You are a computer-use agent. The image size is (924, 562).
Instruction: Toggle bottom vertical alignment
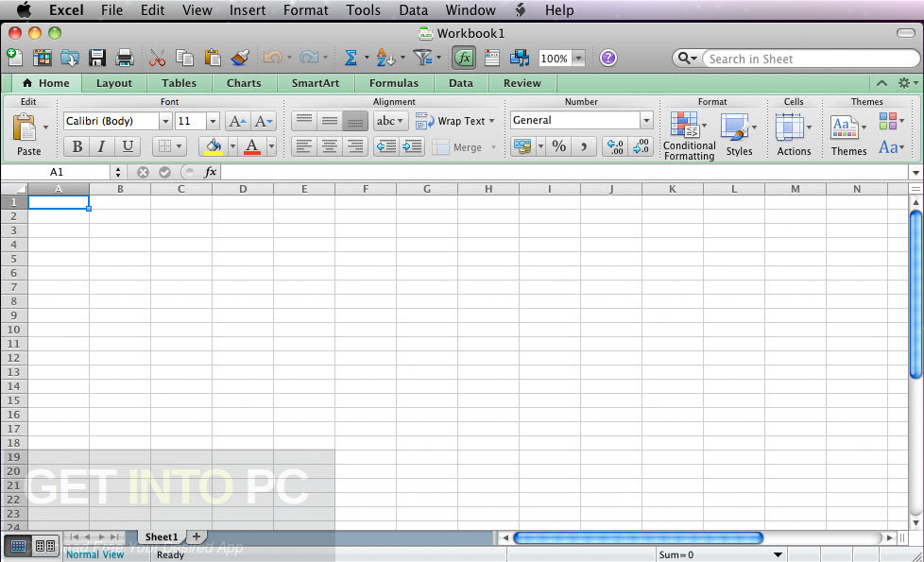(355, 121)
